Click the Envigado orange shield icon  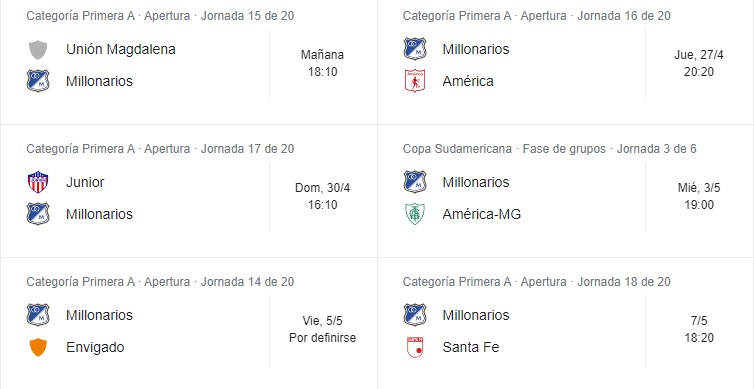[x=38, y=347]
